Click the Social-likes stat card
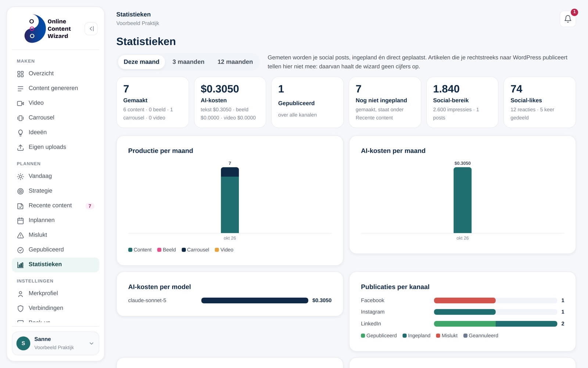Screen dimensions: 588x368 [x=539, y=102]
